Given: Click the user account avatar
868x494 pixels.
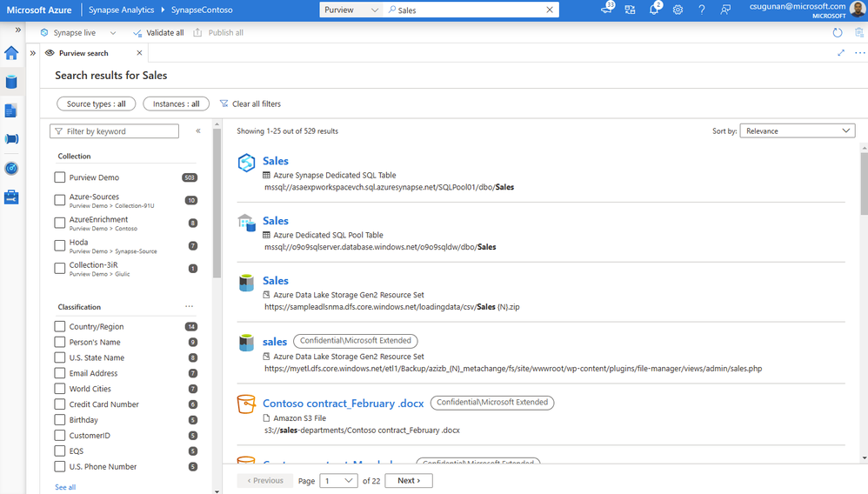Looking at the screenshot, I should (x=858, y=10).
